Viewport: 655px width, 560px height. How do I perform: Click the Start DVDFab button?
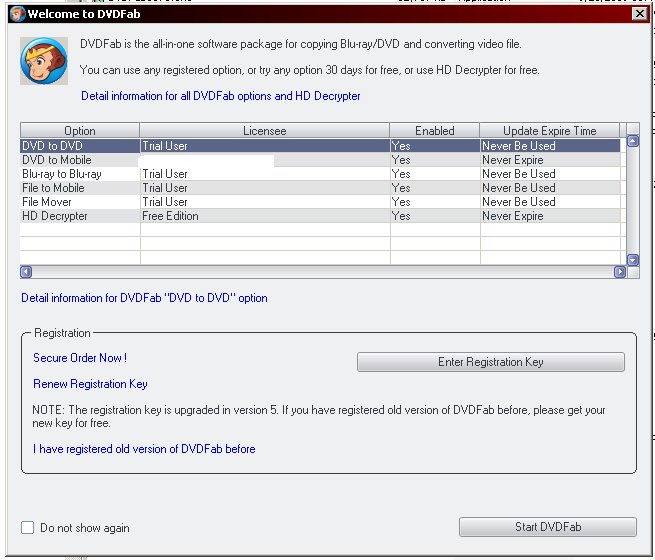point(547,527)
